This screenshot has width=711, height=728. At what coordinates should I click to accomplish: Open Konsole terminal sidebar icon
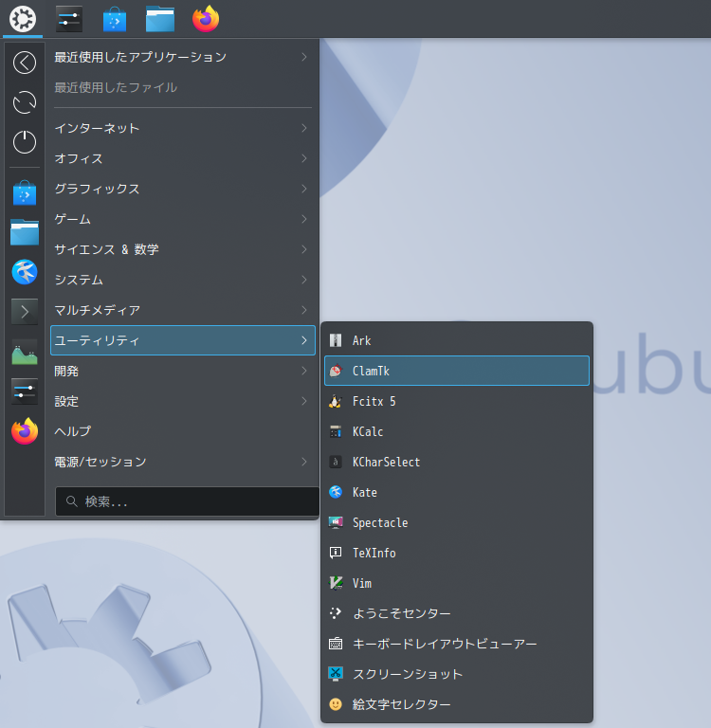point(25,312)
